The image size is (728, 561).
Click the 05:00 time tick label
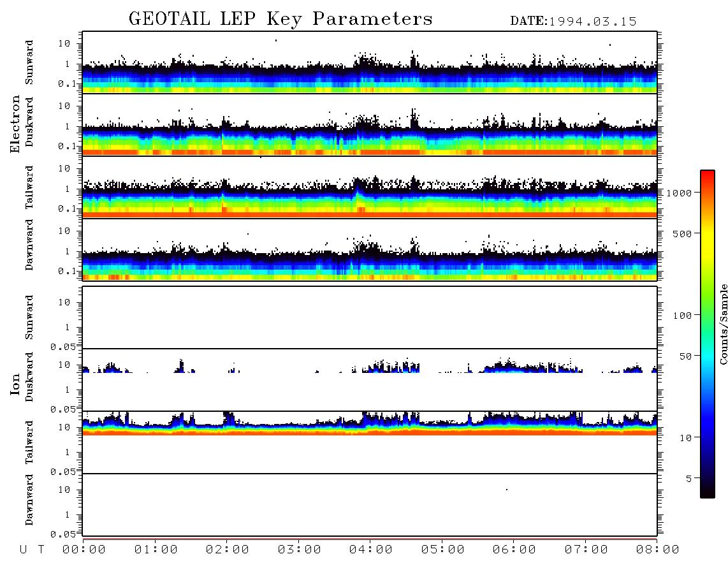[x=442, y=550]
